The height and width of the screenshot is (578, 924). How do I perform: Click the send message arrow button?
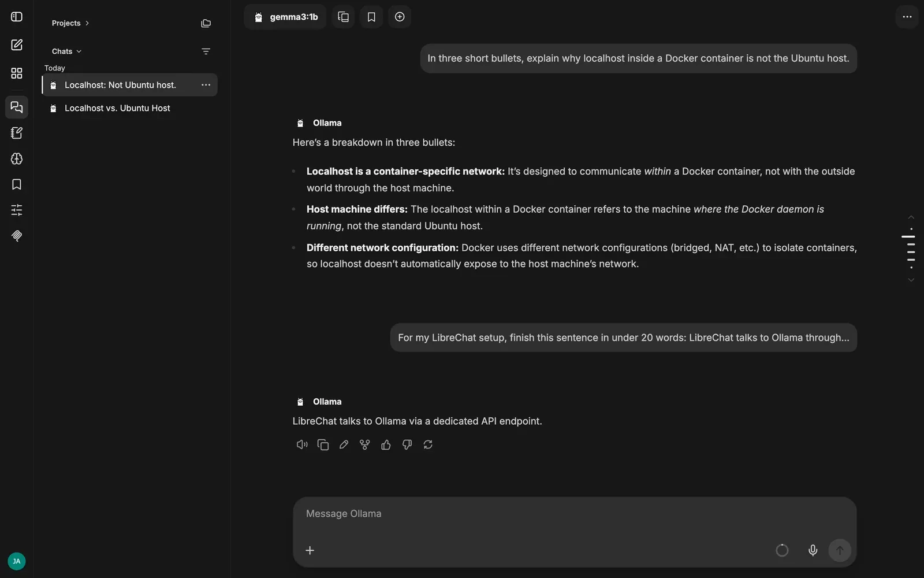click(x=840, y=550)
